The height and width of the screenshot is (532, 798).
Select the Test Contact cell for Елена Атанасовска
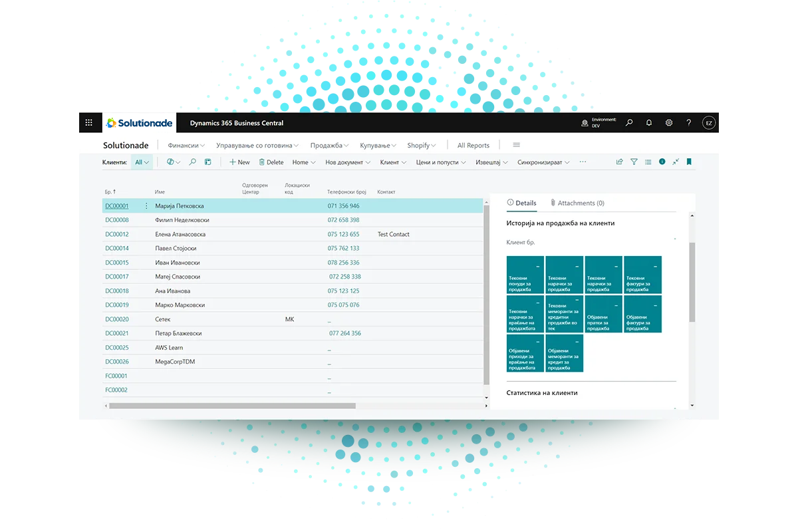click(x=394, y=234)
